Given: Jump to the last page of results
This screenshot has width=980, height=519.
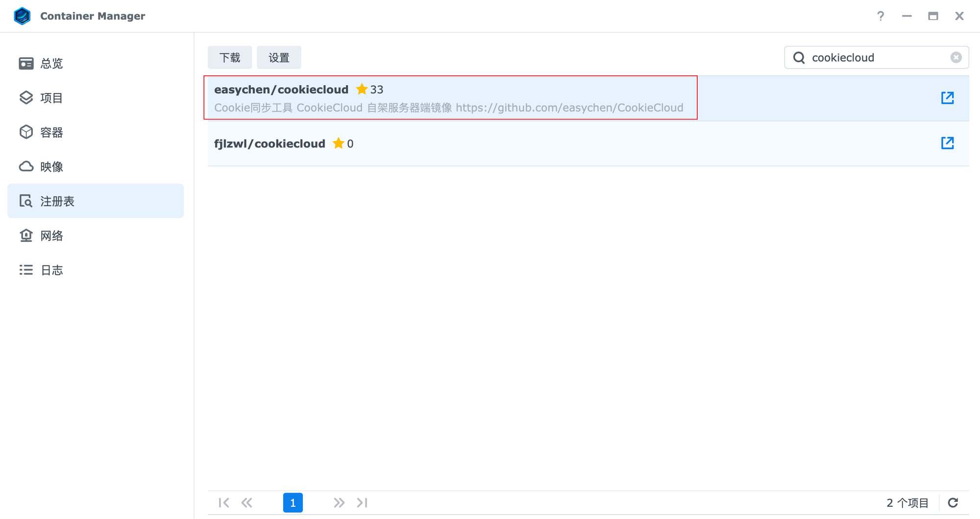Looking at the screenshot, I should point(362,503).
